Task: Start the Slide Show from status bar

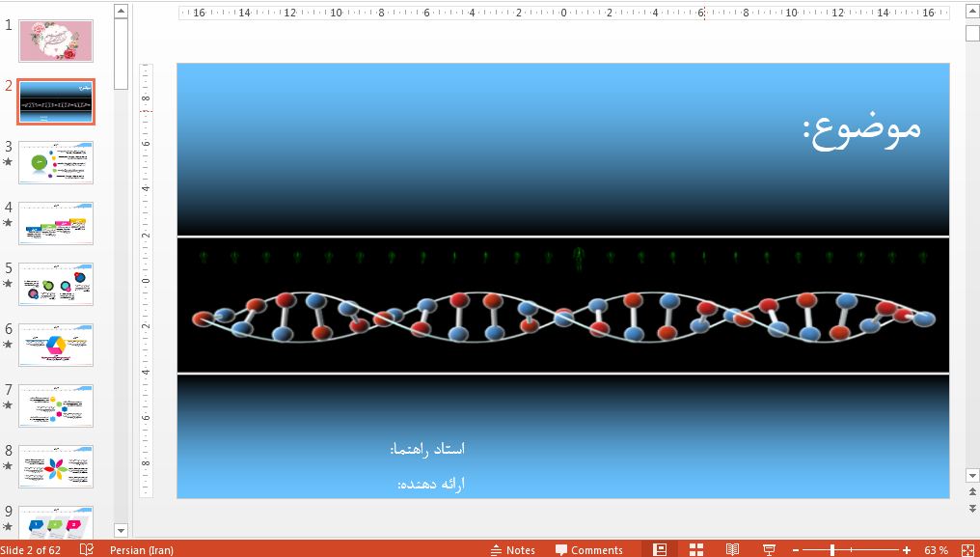Action: pos(769,549)
